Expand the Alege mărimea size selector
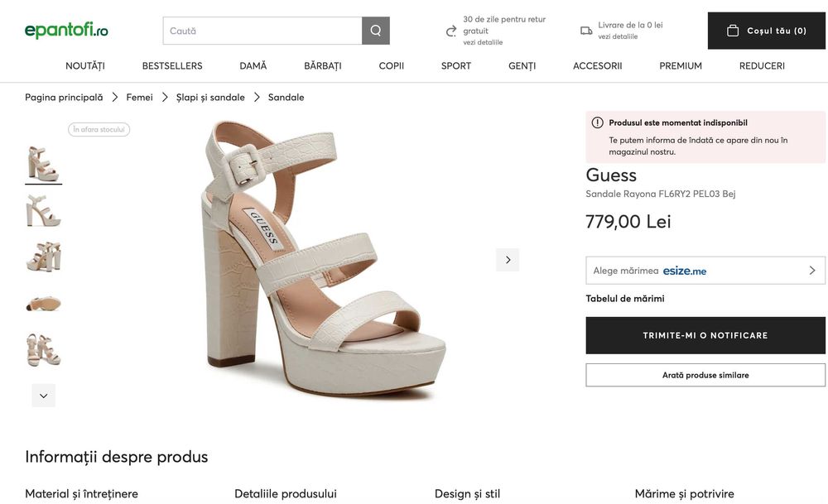Viewport: 828px width, 504px height. tap(812, 271)
